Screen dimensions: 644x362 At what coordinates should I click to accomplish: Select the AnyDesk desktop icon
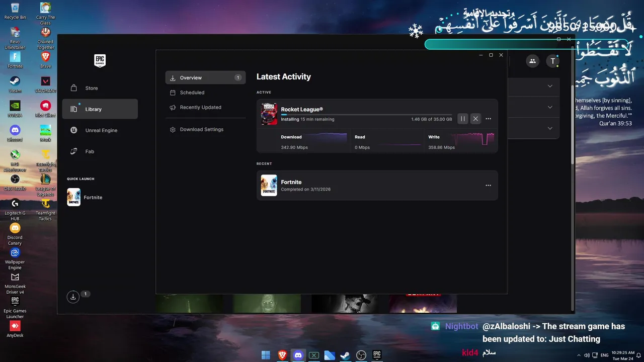point(15,329)
